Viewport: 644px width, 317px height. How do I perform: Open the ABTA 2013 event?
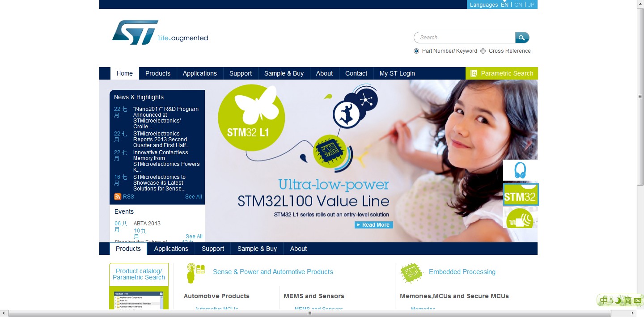(147, 224)
